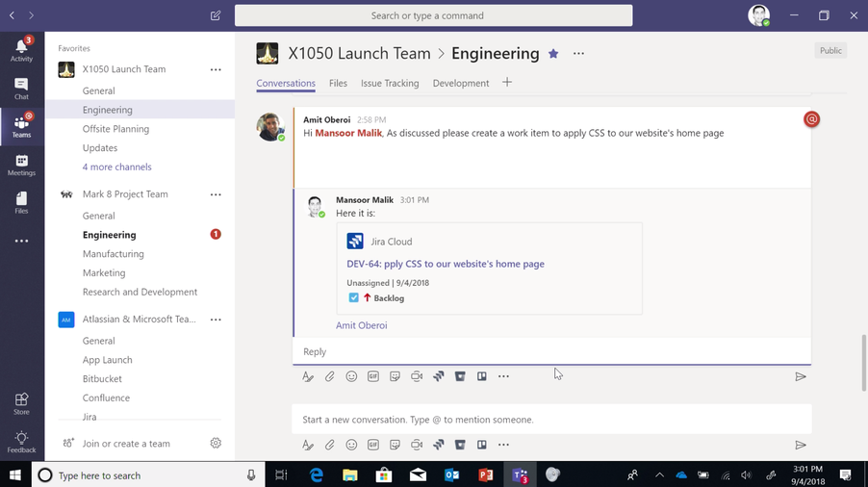Viewport: 868px width, 487px height.
Task: Open Jira Cloud extension in reply toolbar
Action: pos(439,376)
